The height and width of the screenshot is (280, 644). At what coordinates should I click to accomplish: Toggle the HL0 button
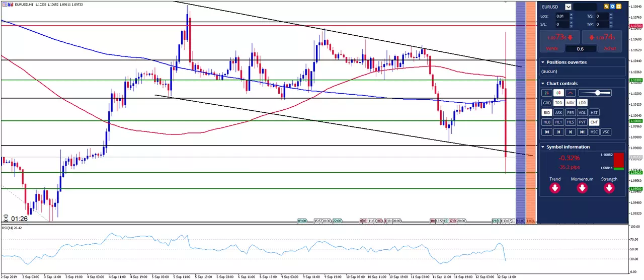point(547,122)
